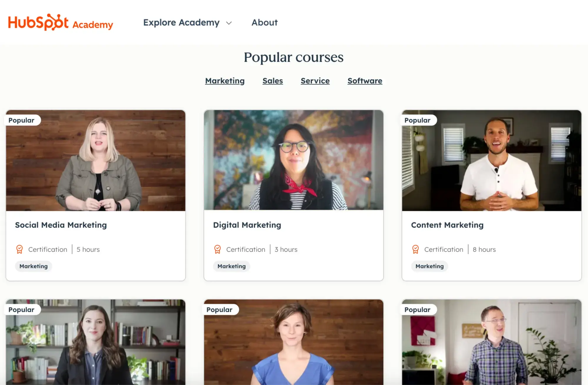Click the Marketing tag under Content Marketing
The width and height of the screenshot is (588, 385).
[429, 266]
